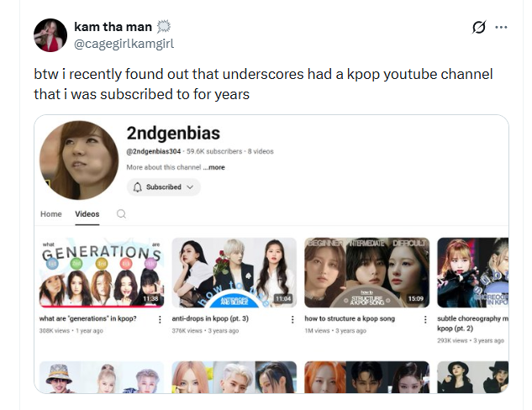Screen dimensions: 532x410
Task: Open the @cagegirlkamgirl handle link
Action: click(x=124, y=44)
